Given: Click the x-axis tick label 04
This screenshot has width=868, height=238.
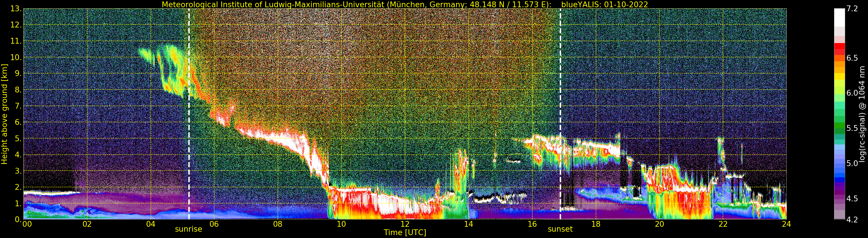Looking at the screenshot, I should tap(151, 224).
